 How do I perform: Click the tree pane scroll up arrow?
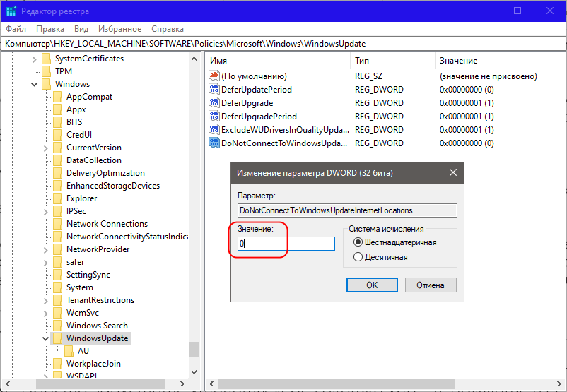194,59
